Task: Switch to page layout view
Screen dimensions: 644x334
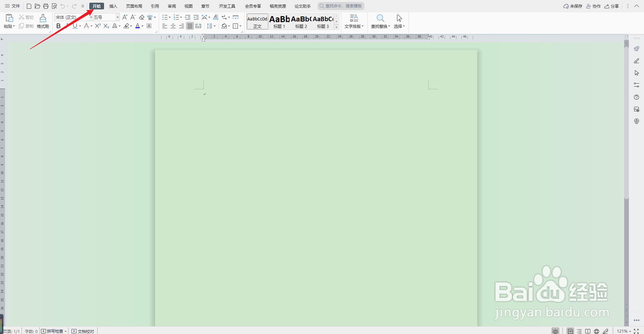Action: tap(570, 331)
